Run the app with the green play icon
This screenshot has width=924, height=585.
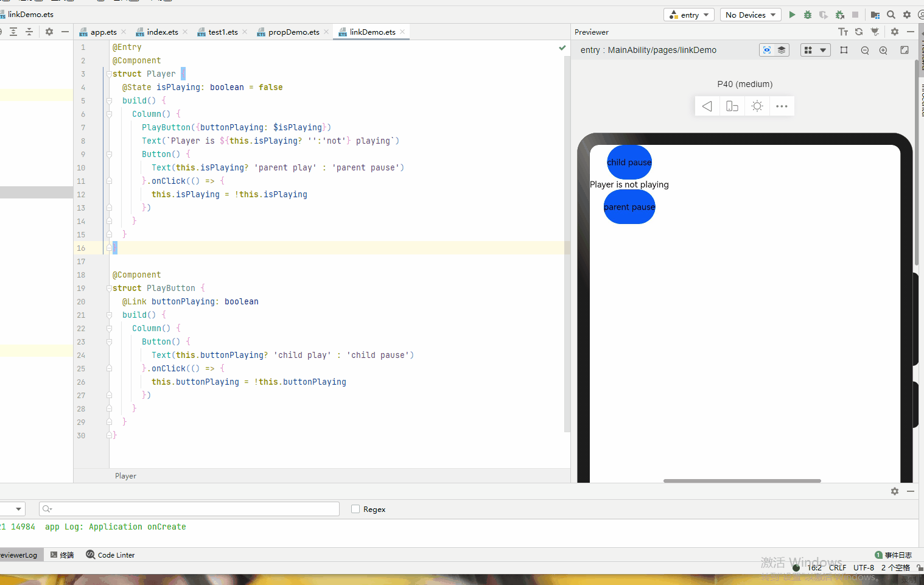792,15
